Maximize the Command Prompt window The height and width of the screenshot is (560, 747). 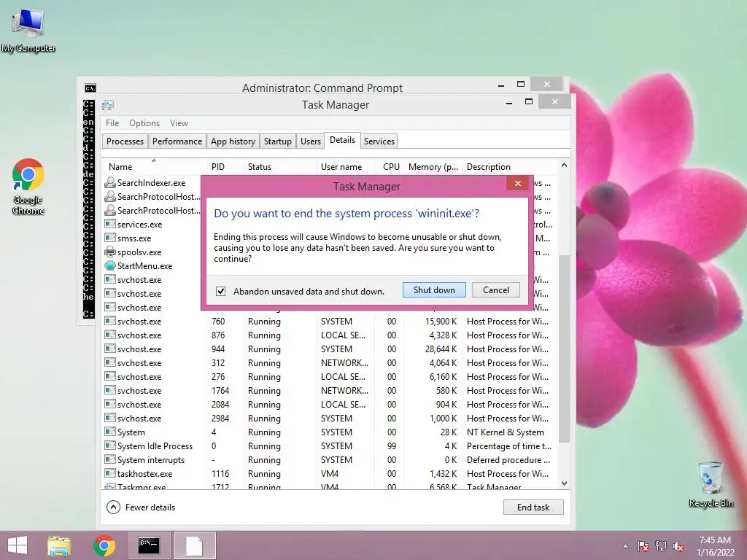pos(521,85)
